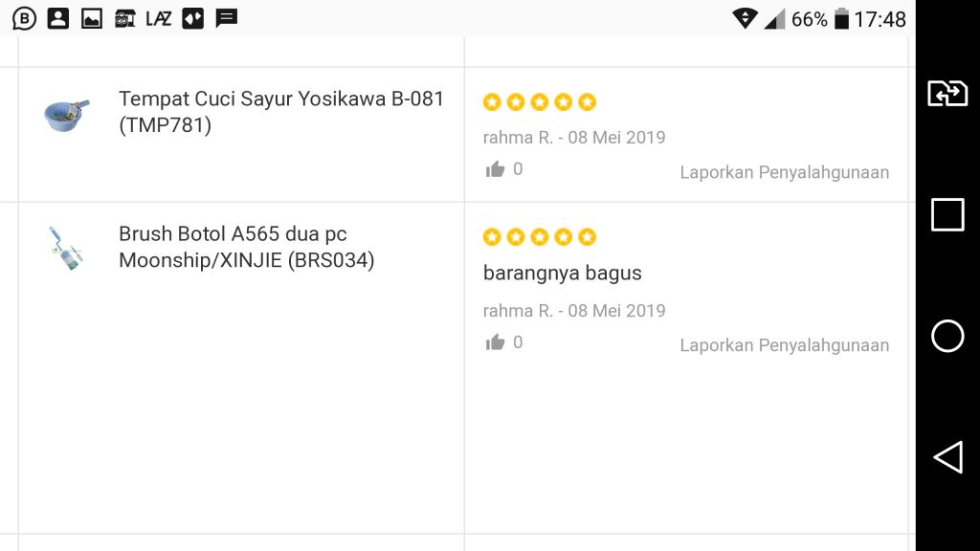The image size is (980, 551).
Task: Tap the star rating above 'barangnya bagus'
Action: (x=540, y=237)
